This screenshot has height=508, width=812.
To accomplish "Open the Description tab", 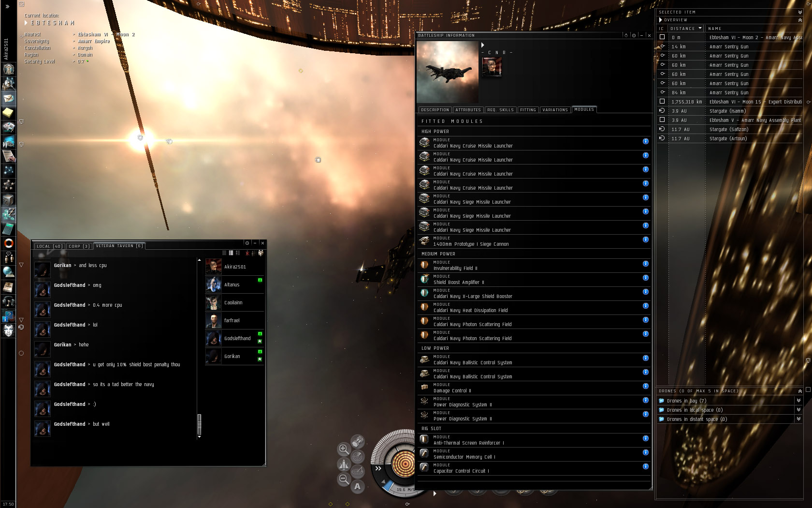I will pyautogui.click(x=435, y=110).
